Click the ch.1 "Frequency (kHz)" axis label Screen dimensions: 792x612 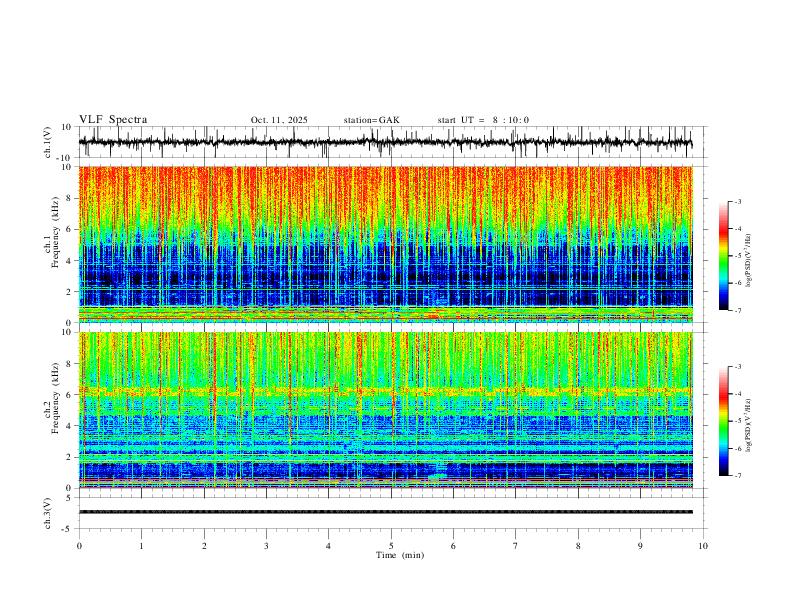click(x=56, y=233)
